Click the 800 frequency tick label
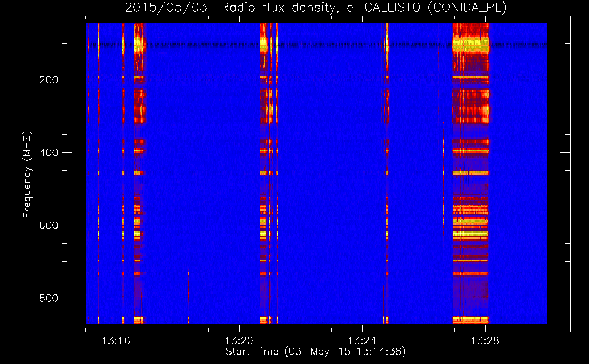589x364 pixels. click(49, 298)
